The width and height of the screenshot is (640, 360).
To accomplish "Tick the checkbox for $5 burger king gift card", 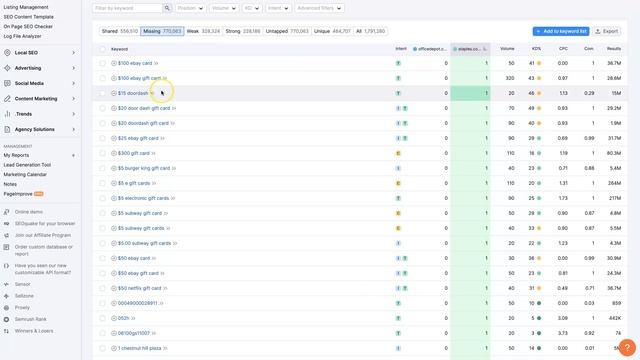I will 102,168.
